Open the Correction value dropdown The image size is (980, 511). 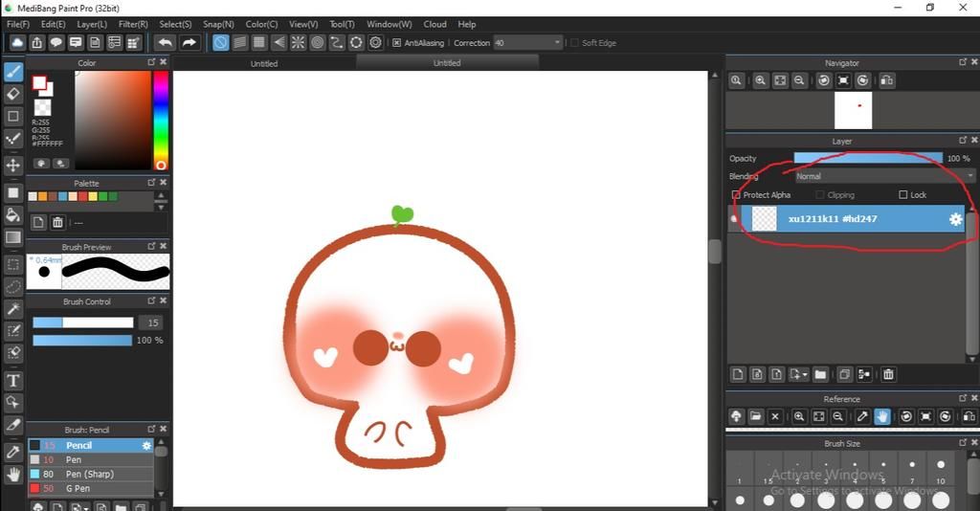click(x=558, y=42)
